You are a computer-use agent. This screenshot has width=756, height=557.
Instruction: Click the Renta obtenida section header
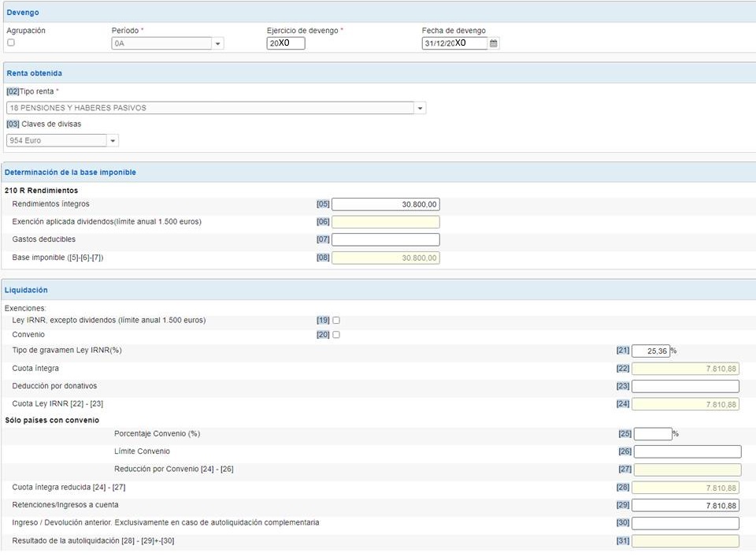click(x=380, y=73)
